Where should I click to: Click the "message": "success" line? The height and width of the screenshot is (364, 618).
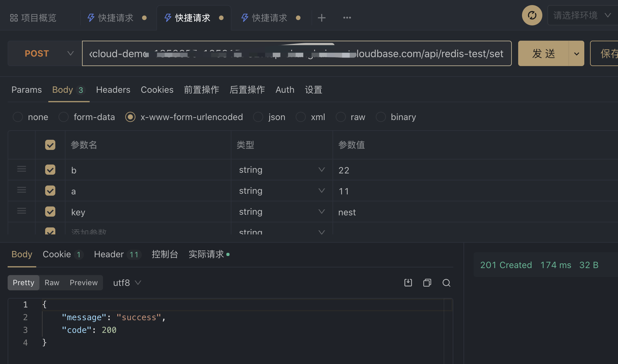click(113, 317)
